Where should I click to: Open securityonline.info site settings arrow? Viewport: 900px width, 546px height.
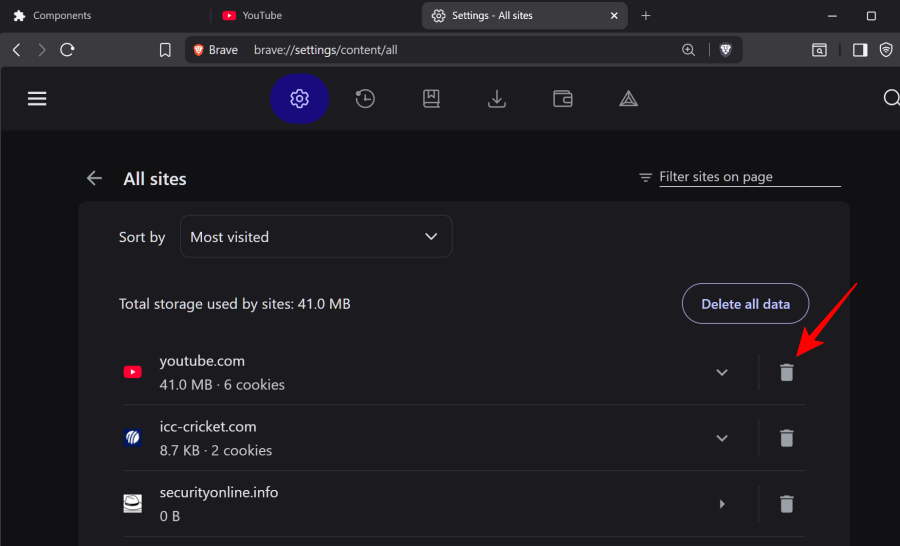(722, 504)
